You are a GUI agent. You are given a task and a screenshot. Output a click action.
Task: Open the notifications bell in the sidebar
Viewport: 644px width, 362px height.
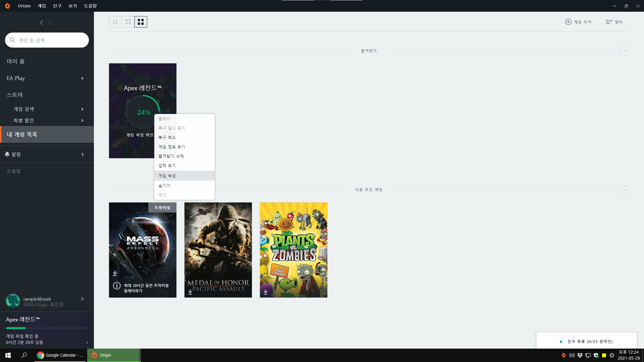[x=7, y=154]
